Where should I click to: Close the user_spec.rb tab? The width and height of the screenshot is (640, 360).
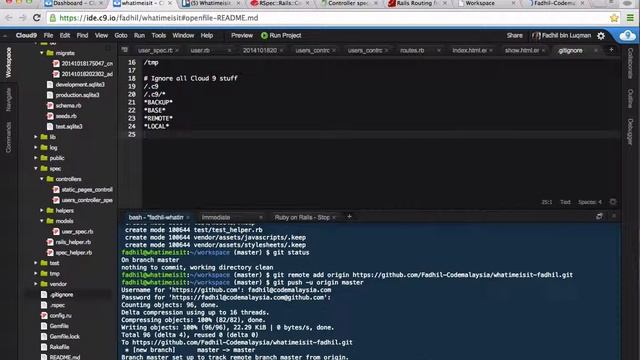tap(177, 51)
